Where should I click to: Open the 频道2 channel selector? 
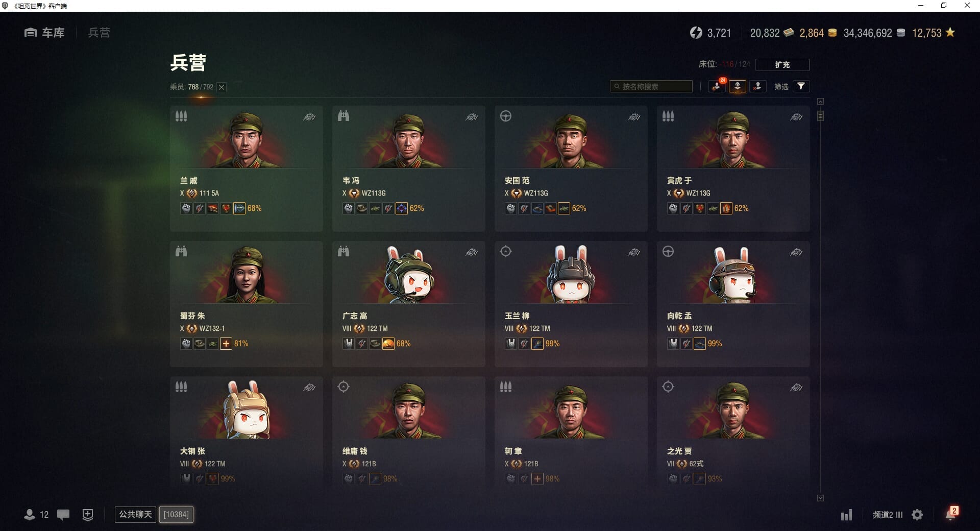coord(888,515)
